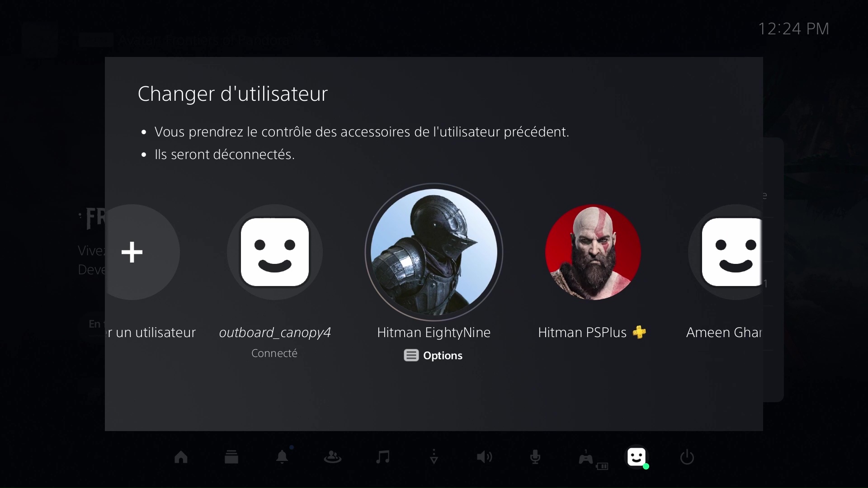The image size is (868, 488).
Task: Open Home from the control center bar
Action: pyautogui.click(x=181, y=457)
